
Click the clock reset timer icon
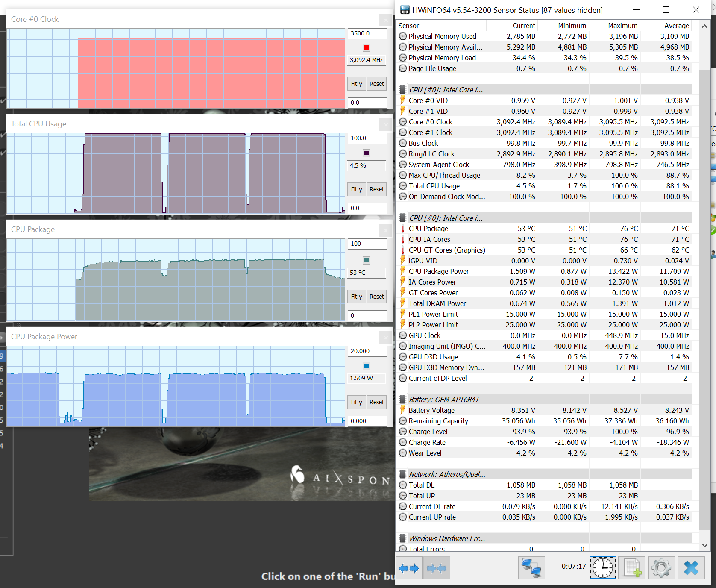click(603, 568)
